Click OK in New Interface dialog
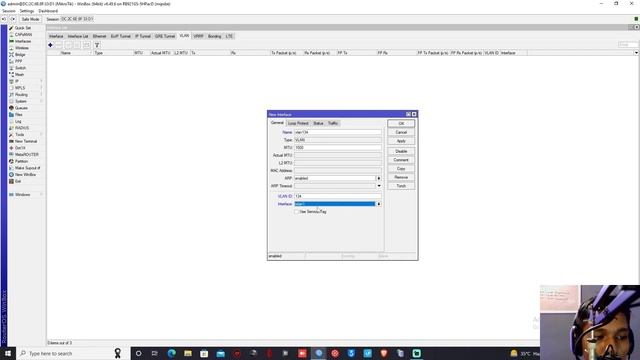The width and height of the screenshot is (640, 360). click(x=401, y=124)
